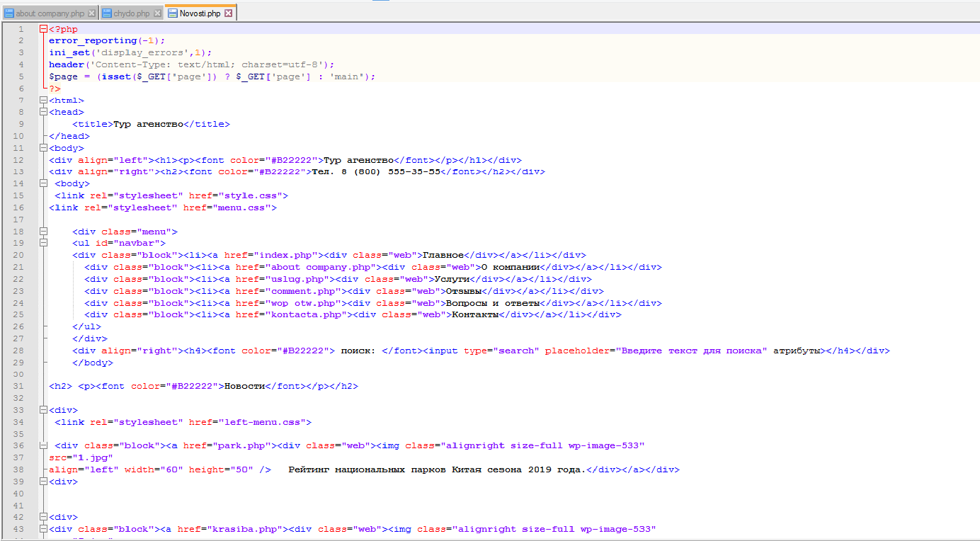Image resolution: width=980 pixels, height=541 pixels.
Task: Click the menu text "Главное" in code
Action: [x=443, y=255]
